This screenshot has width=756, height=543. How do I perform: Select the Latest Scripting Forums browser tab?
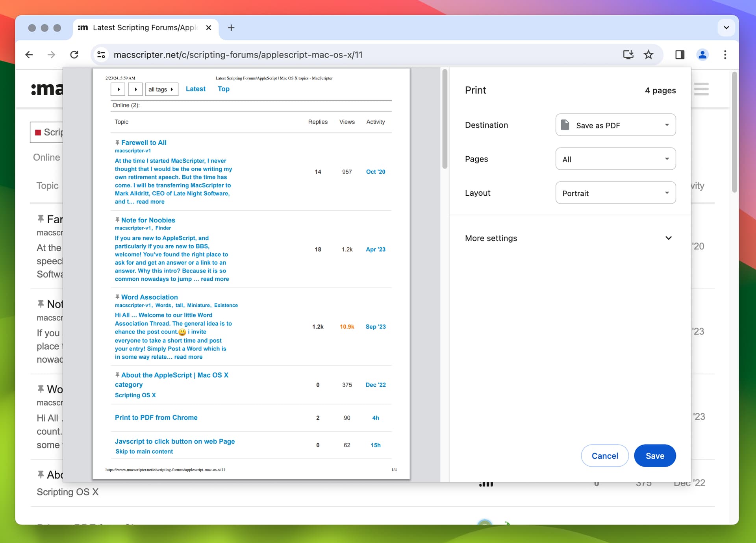click(x=144, y=28)
